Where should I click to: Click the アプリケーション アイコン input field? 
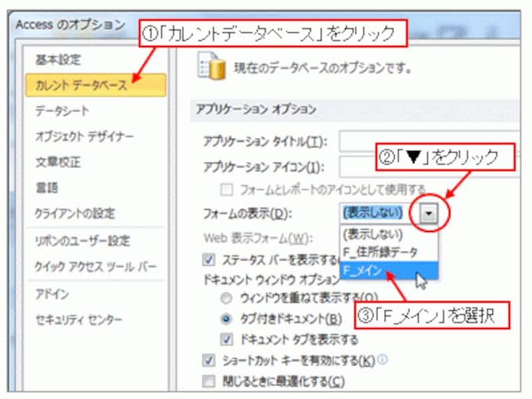(x=429, y=167)
